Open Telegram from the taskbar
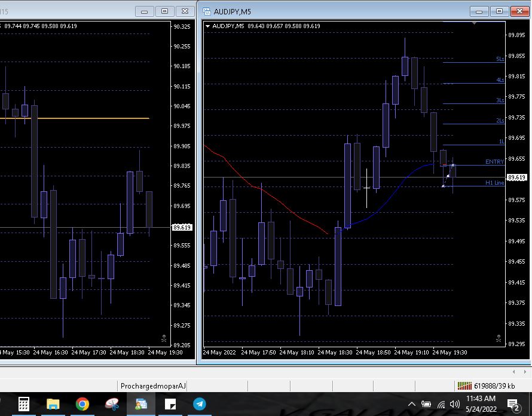The image size is (532, 416). [200, 404]
